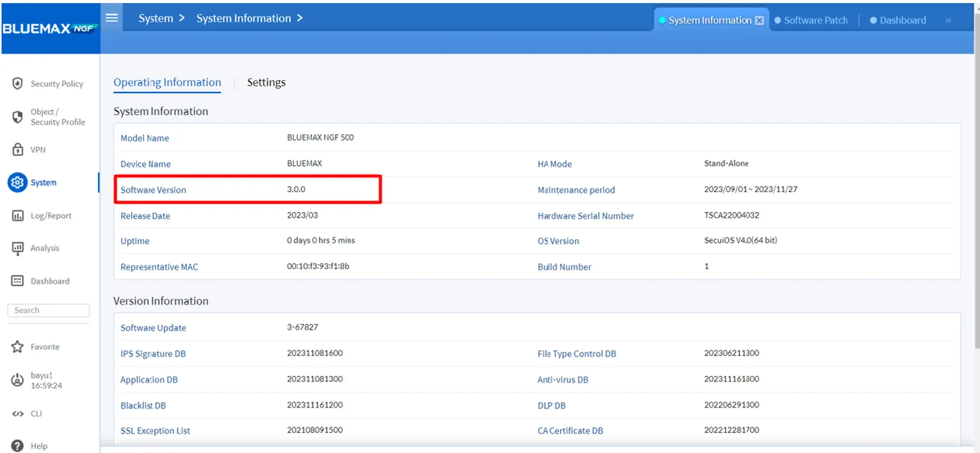Open Log/Report menu label

click(51, 216)
